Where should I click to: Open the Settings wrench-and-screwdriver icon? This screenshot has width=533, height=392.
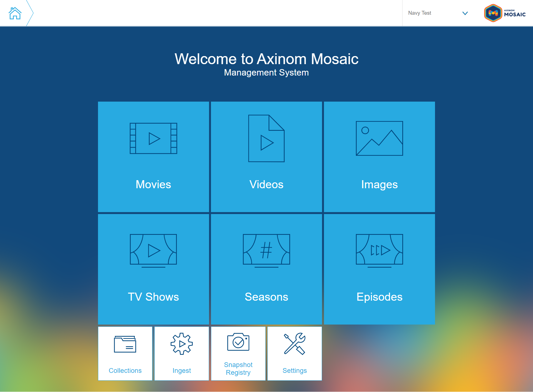click(295, 344)
